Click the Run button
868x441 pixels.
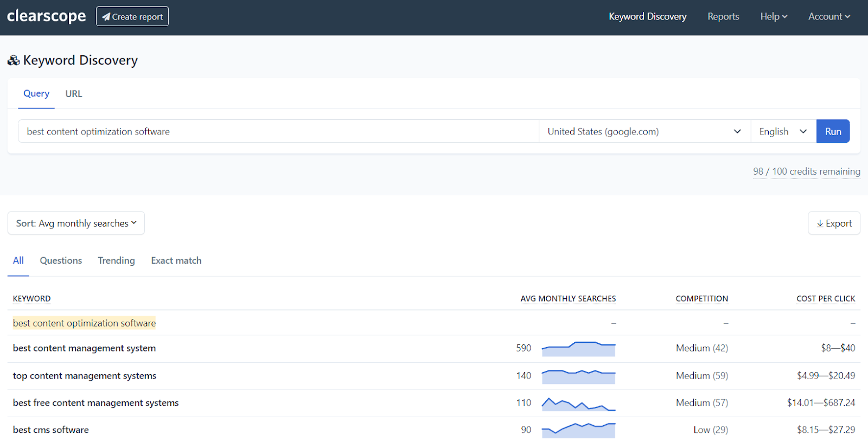coord(833,131)
